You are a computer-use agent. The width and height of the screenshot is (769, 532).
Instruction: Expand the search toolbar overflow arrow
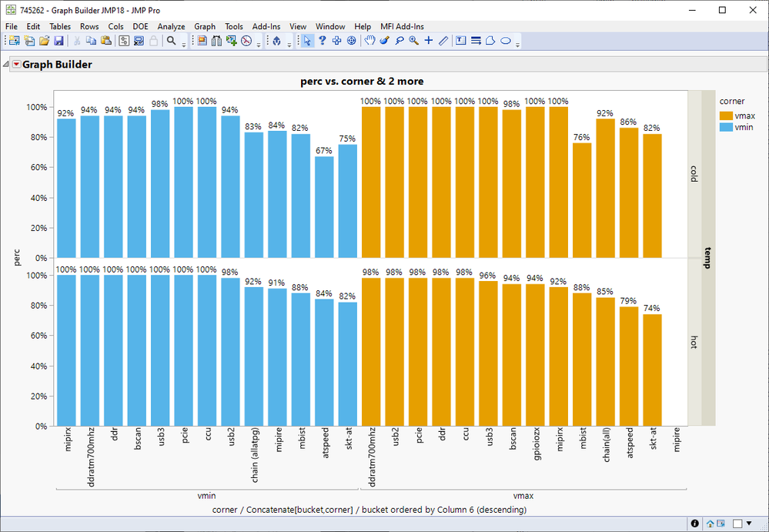[184, 44]
